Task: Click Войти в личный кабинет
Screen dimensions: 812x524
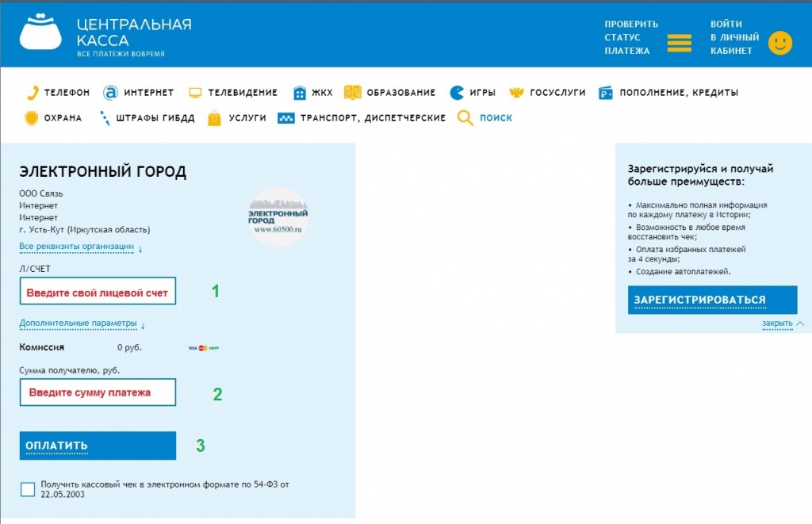Action: point(734,37)
